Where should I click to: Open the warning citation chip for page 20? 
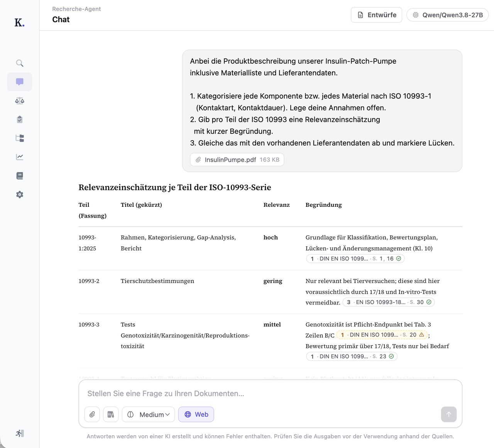click(382, 335)
